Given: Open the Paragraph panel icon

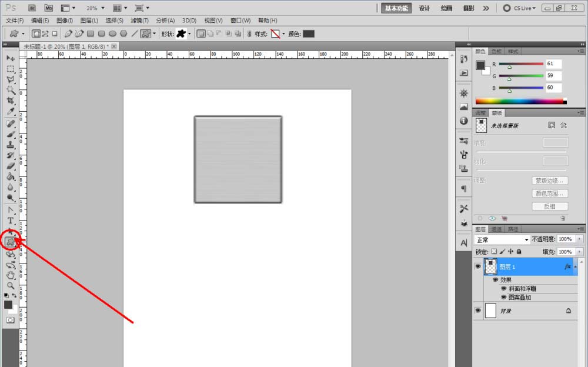Looking at the screenshot, I should pyautogui.click(x=464, y=188).
